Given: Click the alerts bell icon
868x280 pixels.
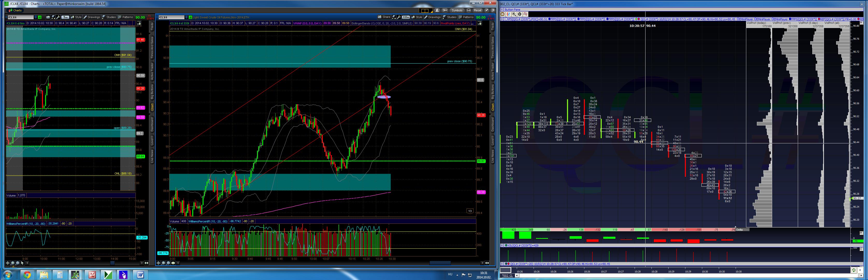Looking at the screenshot, I should coord(437,10).
